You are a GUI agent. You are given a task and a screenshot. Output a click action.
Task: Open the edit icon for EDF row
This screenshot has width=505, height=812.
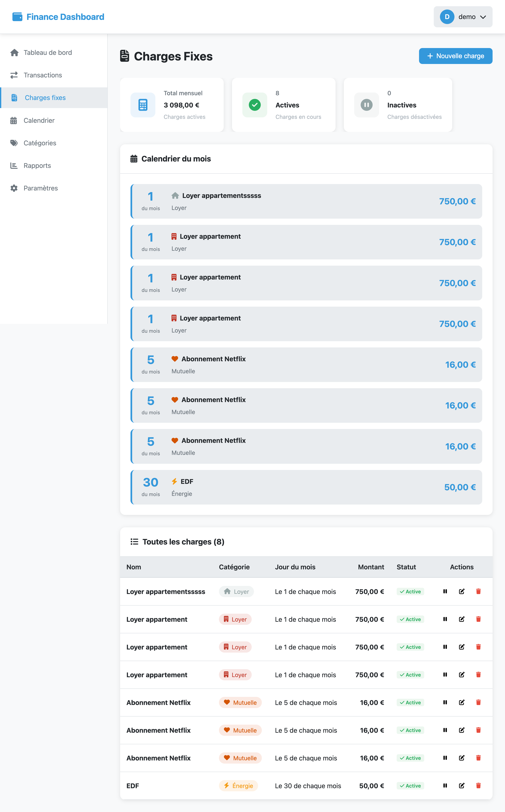coord(462,786)
